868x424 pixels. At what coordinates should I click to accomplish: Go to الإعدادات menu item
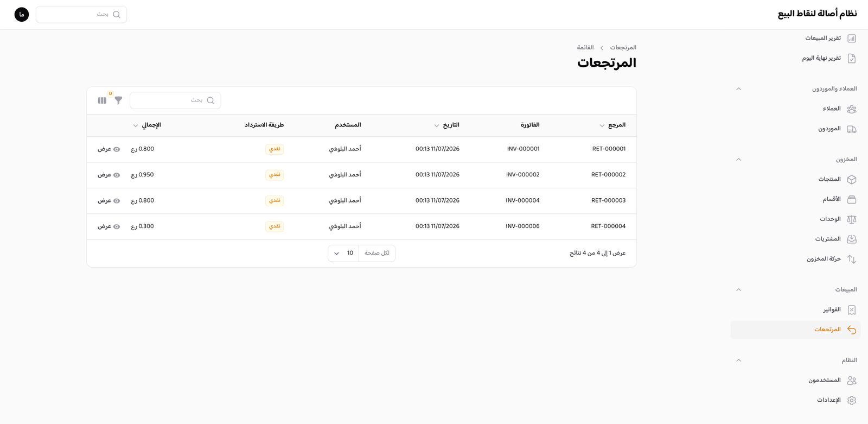coord(795,400)
